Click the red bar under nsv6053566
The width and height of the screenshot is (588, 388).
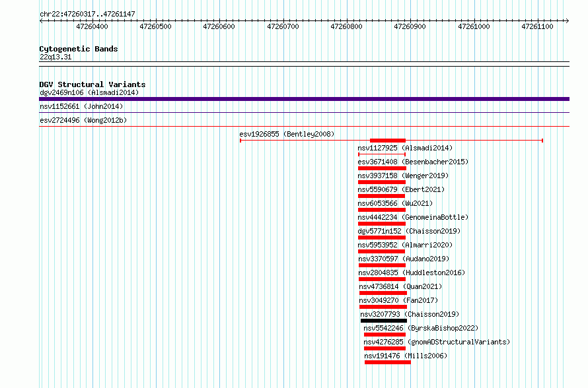382,210
